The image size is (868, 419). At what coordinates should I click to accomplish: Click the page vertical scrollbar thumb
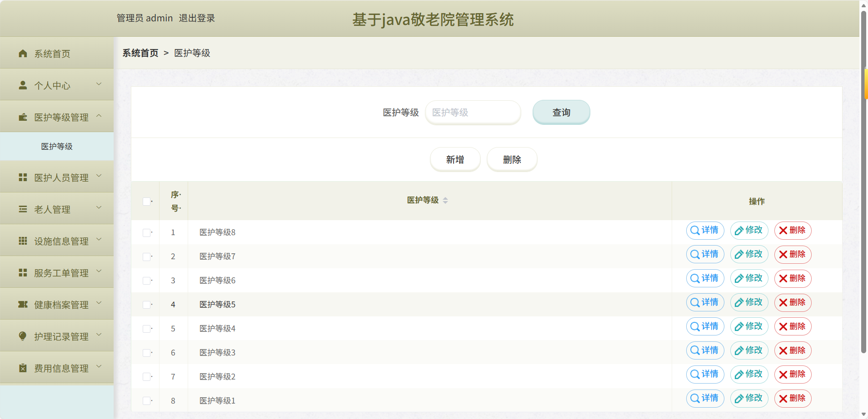863,182
